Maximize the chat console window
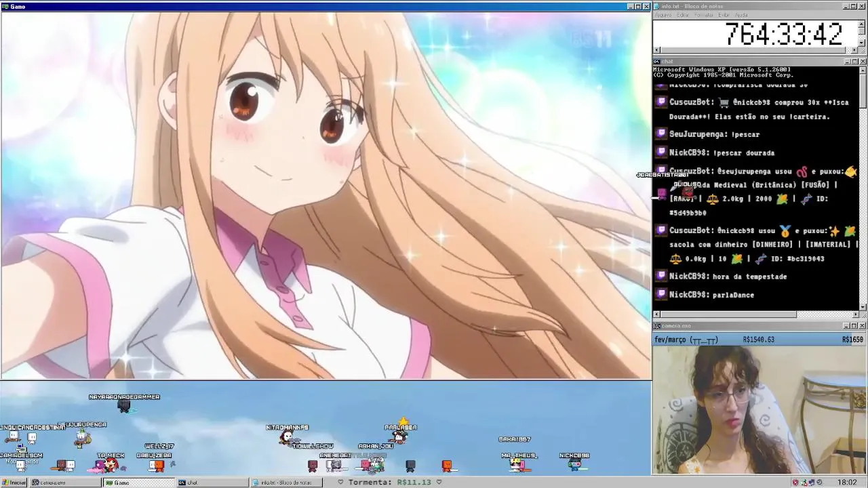Viewport: 868px width, 488px height. click(854, 62)
